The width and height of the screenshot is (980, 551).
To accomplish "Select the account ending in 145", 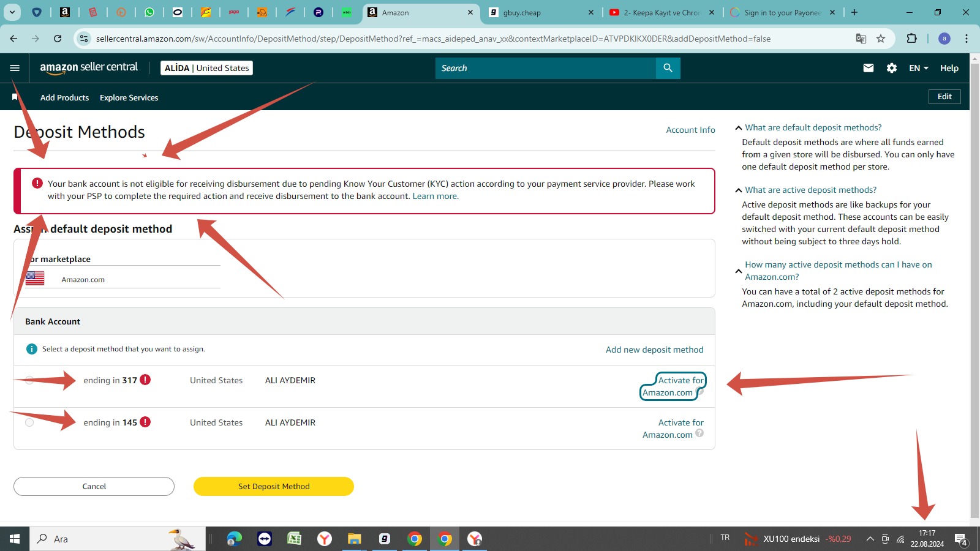I will [x=29, y=422].
